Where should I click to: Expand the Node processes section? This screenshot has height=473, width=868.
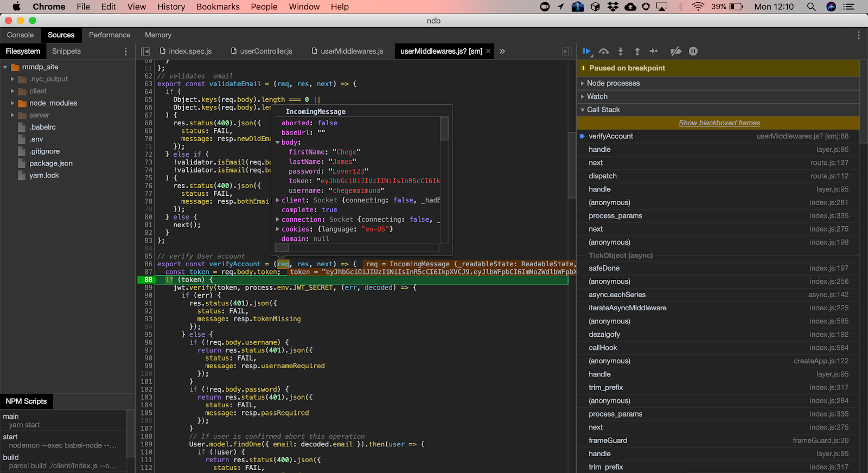613,84
